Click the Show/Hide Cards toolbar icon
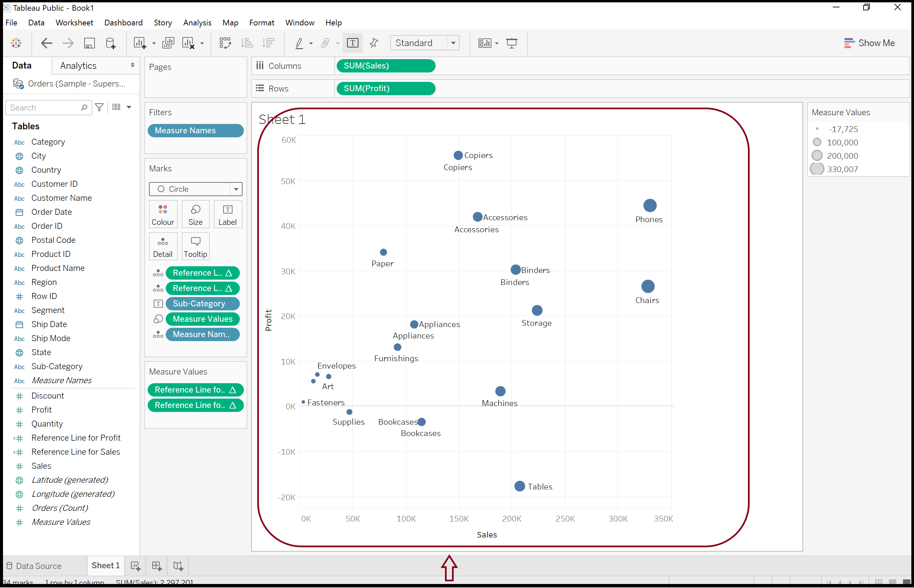The image size is (914, 588). tap(484, 43)
